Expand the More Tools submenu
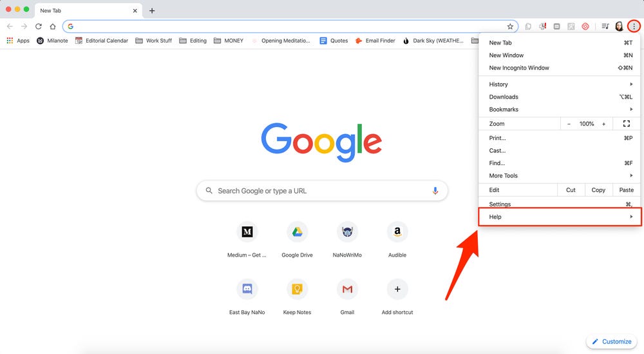The width and height of the screenshot is (644, 354). point(560,175)
